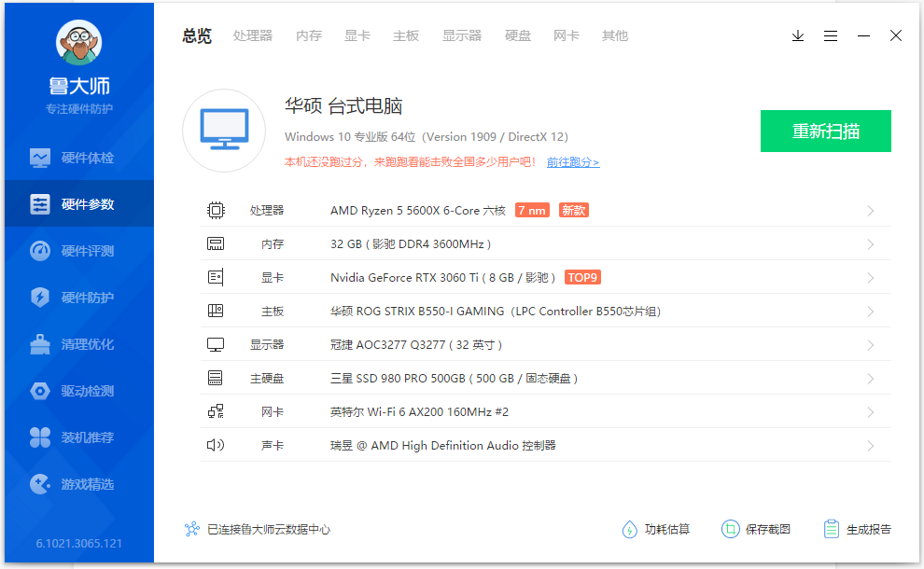
Task: Click 生成报告 text button
Action: pos(869,529)
